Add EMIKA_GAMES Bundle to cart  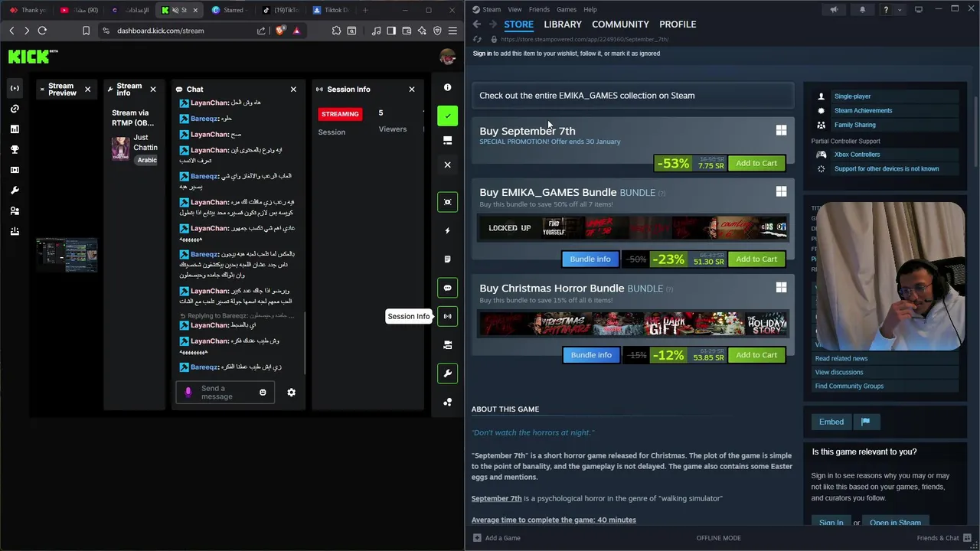tap(756, 259)
